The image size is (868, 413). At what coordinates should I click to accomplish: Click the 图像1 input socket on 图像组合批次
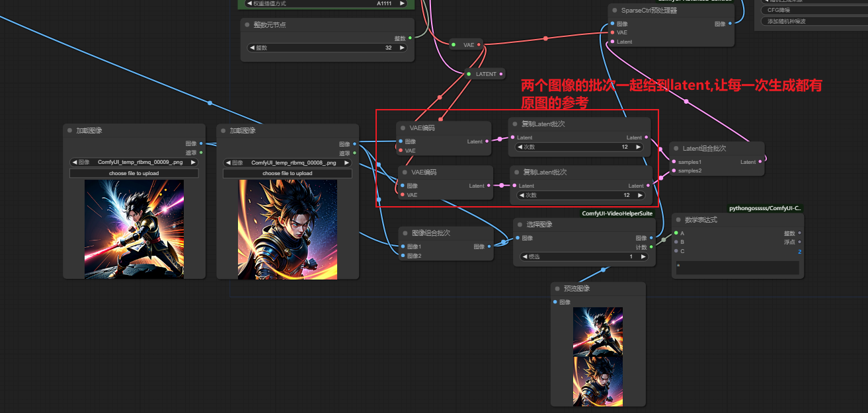coord(403,246)
